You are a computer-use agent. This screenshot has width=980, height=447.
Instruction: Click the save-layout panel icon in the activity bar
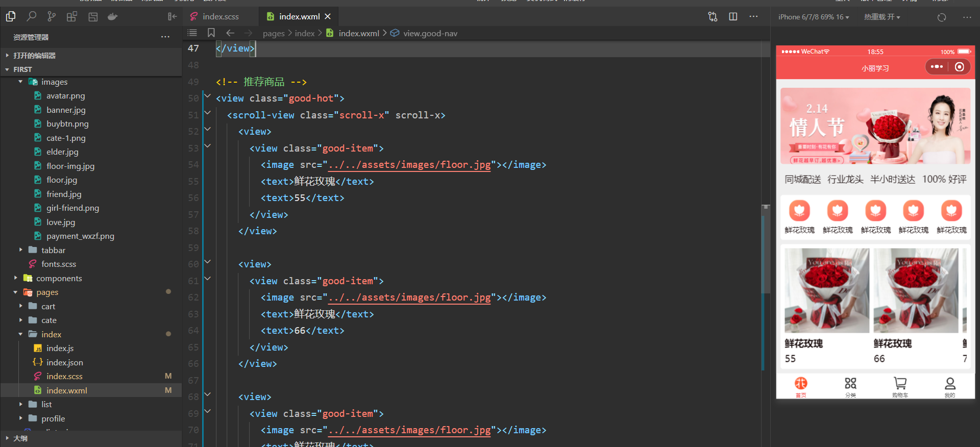(x=93, y=17)
